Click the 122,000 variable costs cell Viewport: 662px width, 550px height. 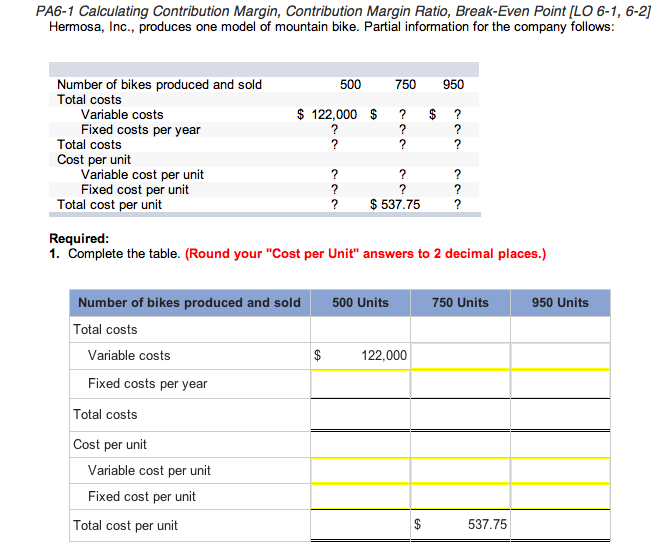[361, 356]
